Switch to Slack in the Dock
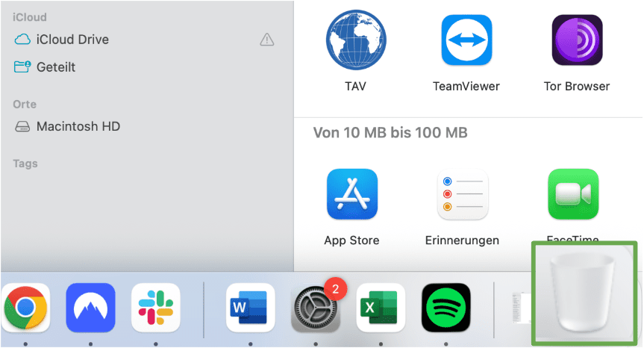Viewport: 644px width, 348px height. click(x=156, y=308)
